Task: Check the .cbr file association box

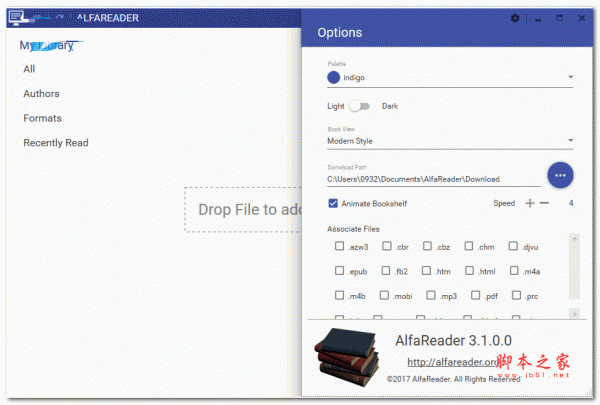Action: tap(387, 246)
